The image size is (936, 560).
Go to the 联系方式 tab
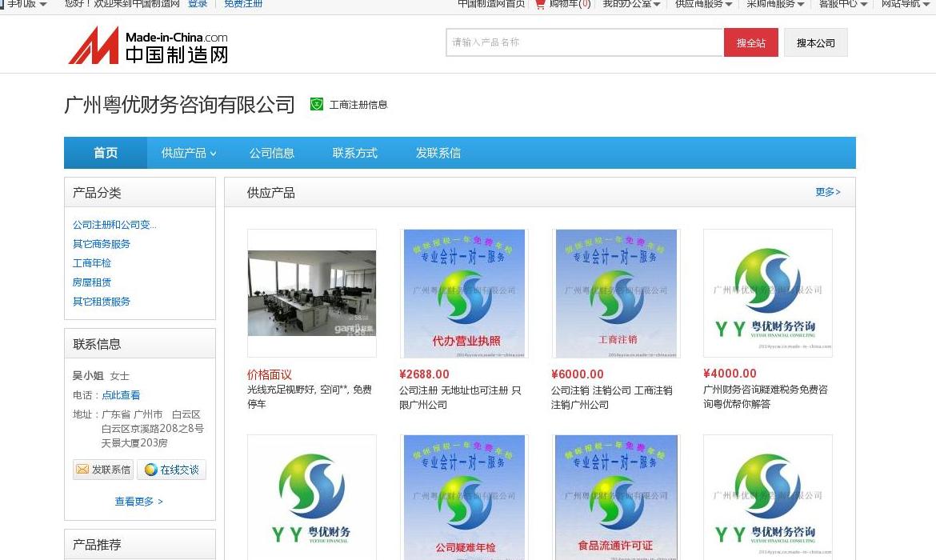[x=354, y=153]
